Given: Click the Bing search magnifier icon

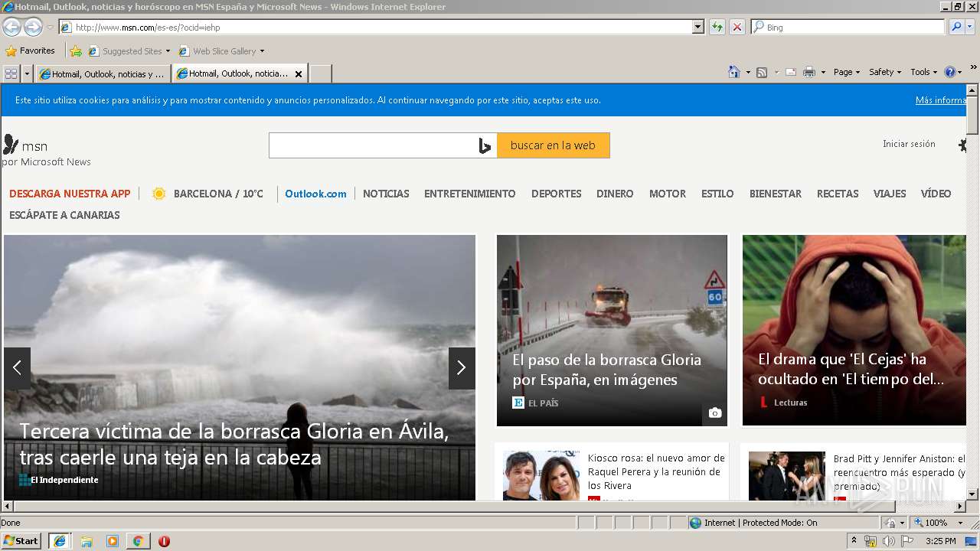Looking at the screenshot, I should (x=955, y=27).
